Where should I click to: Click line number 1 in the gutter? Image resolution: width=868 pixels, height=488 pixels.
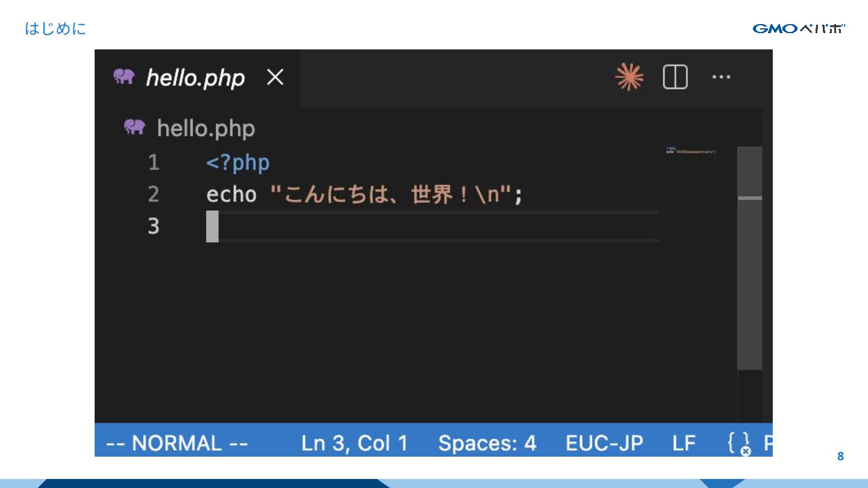click(154, 163)
